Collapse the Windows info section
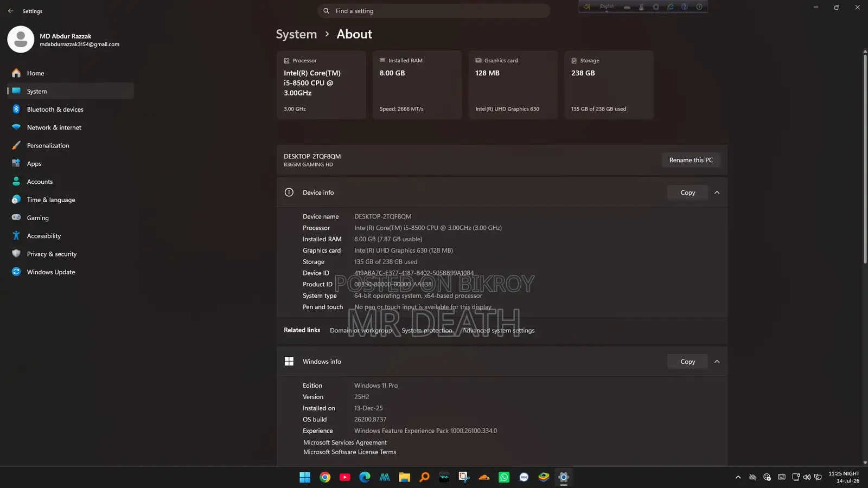868x488 pixels. pos(717,362)
